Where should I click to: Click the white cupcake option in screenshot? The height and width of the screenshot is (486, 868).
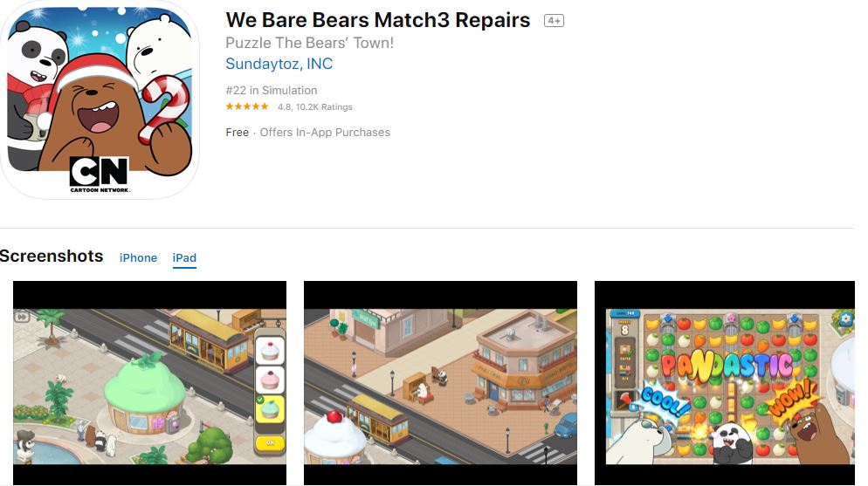click(270, 351)
